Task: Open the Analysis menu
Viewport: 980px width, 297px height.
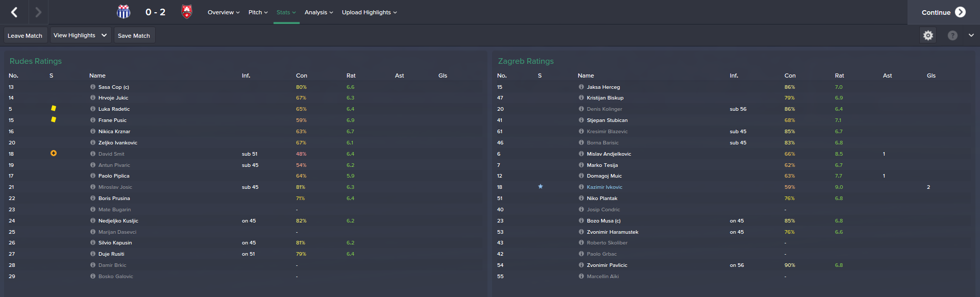Action: click(318, 12)
